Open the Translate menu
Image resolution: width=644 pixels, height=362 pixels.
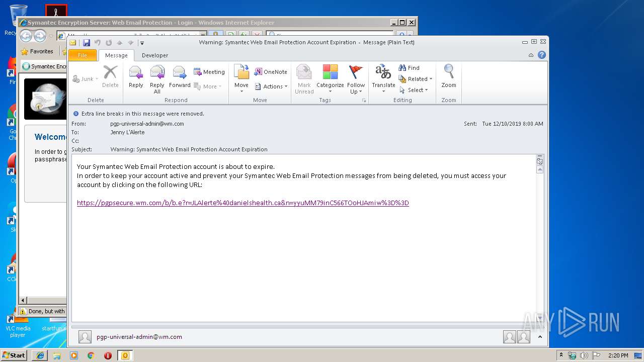pyautogui.click(x=383, y=79)
